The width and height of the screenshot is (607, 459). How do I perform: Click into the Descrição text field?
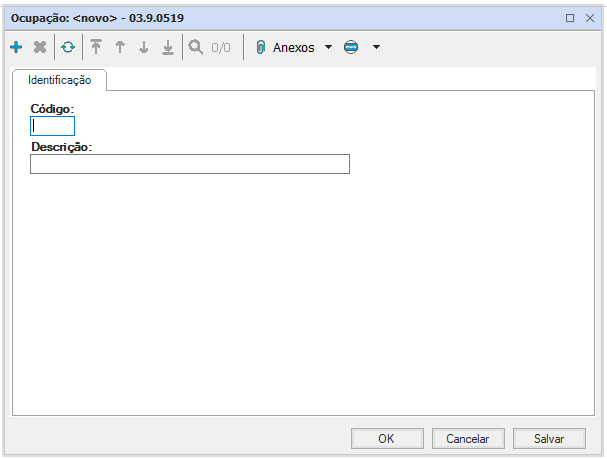coord(190,164)
